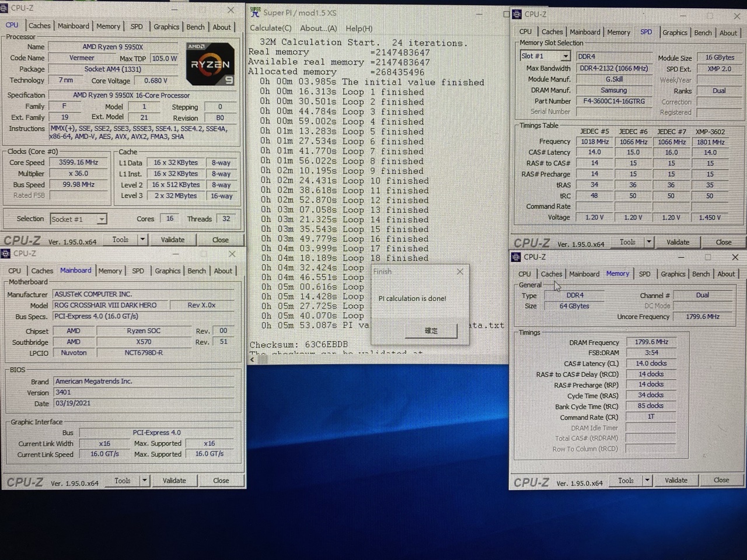
Task: Switch to SPD tab in CPU window
Action: (x=137, y=26)
